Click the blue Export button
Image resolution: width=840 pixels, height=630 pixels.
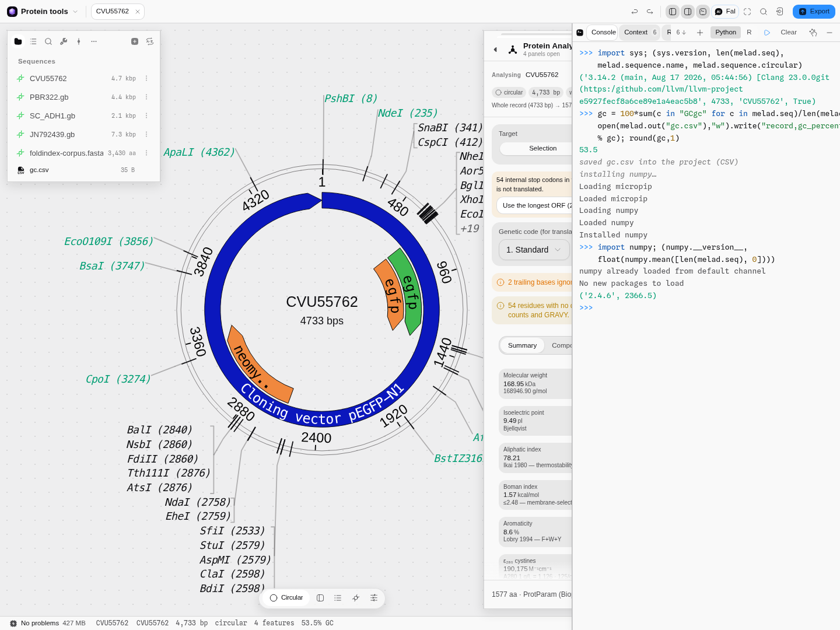coord(814,12)
